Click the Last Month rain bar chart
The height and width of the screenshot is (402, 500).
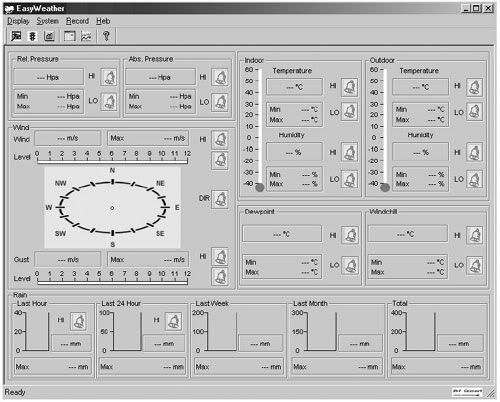point(315,331)
